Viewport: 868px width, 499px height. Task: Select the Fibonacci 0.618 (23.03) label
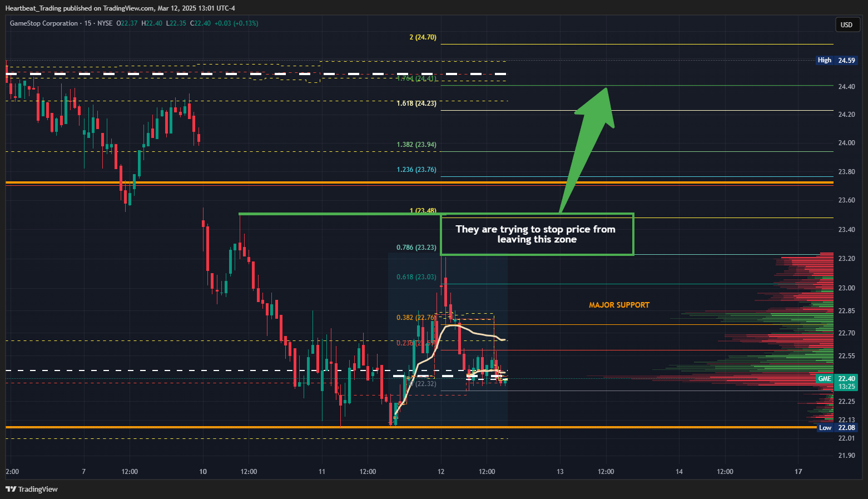coord(416,277)
